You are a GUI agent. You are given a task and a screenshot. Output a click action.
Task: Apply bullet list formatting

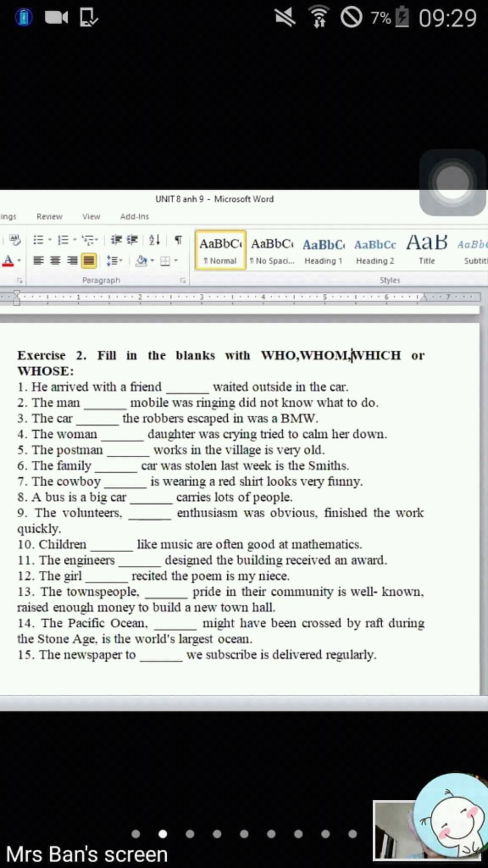coord(39,240)
